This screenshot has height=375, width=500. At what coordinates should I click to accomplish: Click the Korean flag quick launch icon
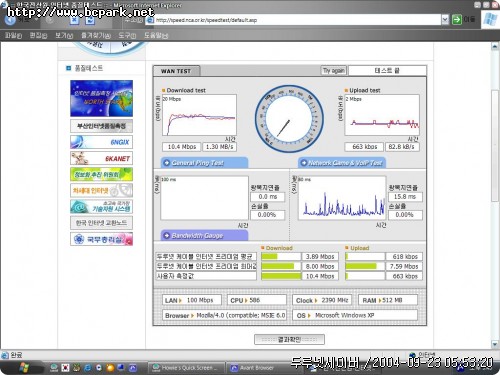pos(65,368)
